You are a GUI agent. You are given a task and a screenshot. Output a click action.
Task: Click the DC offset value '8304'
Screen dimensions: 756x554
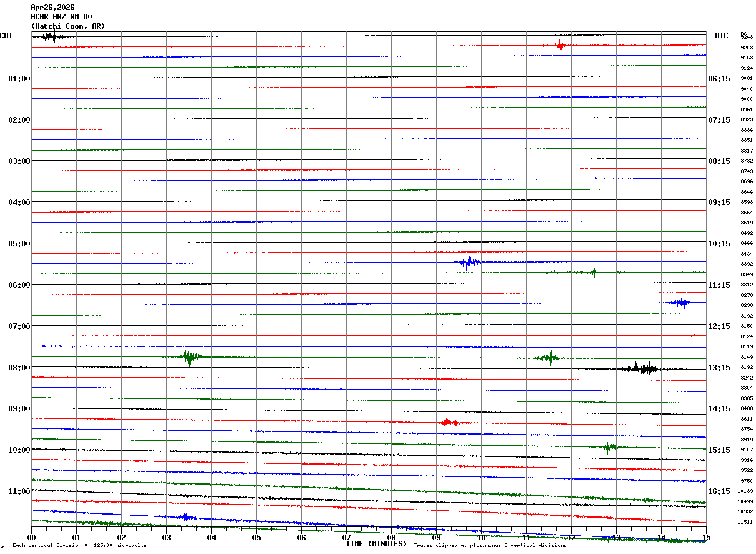point(747,388)
